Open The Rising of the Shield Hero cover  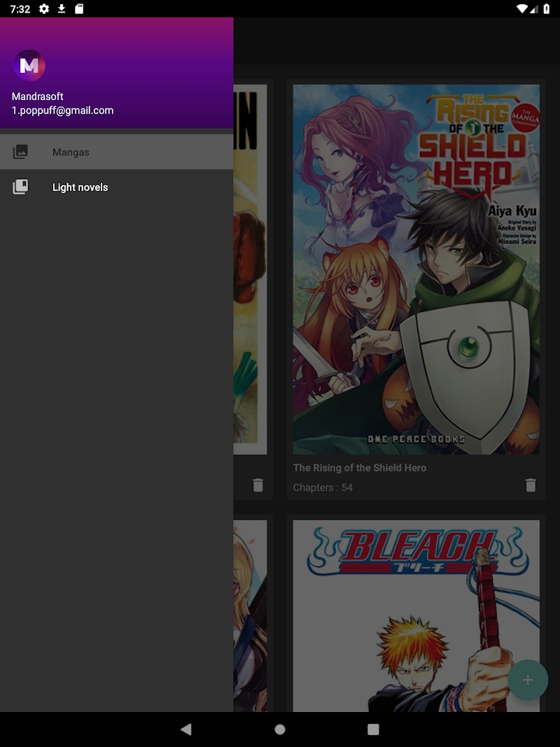(x=416, y=269)
